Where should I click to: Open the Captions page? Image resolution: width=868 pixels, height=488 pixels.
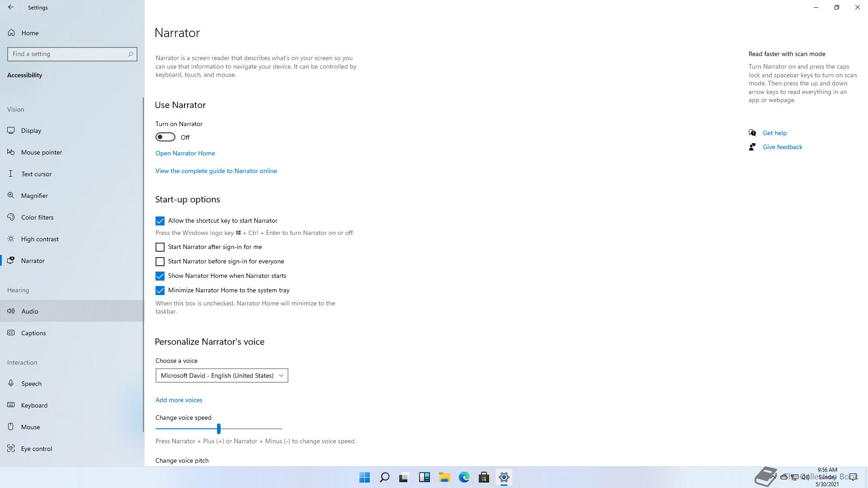(x=72, y=333)
